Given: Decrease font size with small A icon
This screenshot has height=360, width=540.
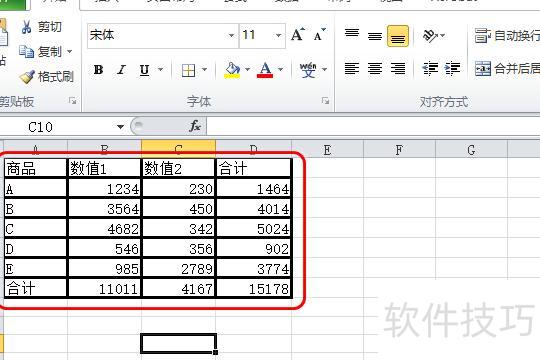Looking at the screenshot, I should (x=320, y=35).
